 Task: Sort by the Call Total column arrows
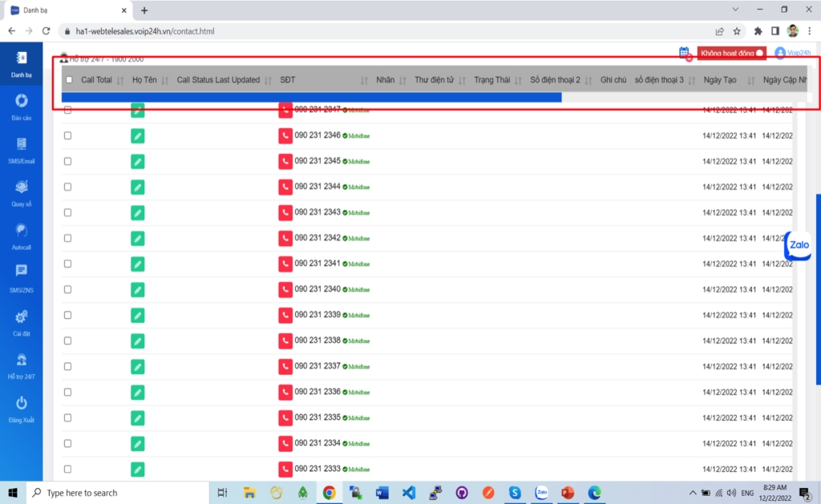click(x=120, y=81)
